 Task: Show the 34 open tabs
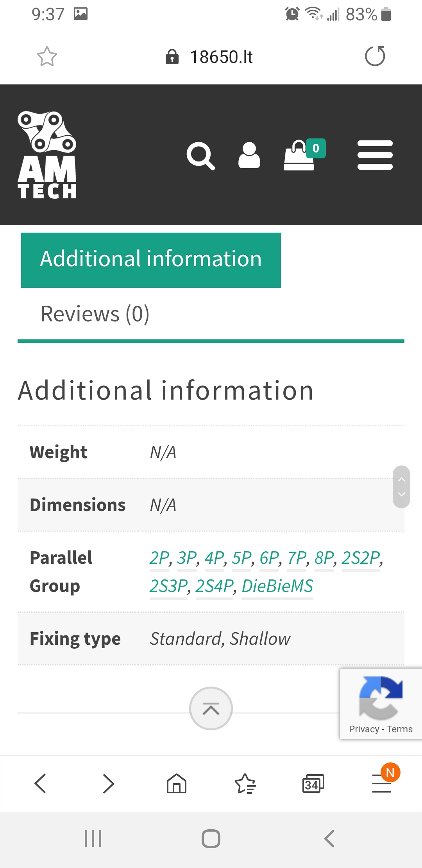tap(313, 784)
